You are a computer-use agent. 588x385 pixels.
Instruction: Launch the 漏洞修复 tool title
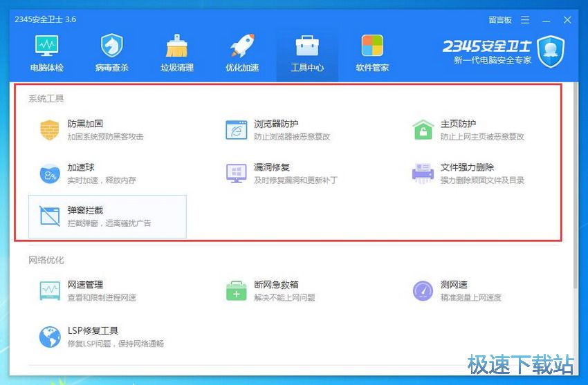[x=272, y=167]
